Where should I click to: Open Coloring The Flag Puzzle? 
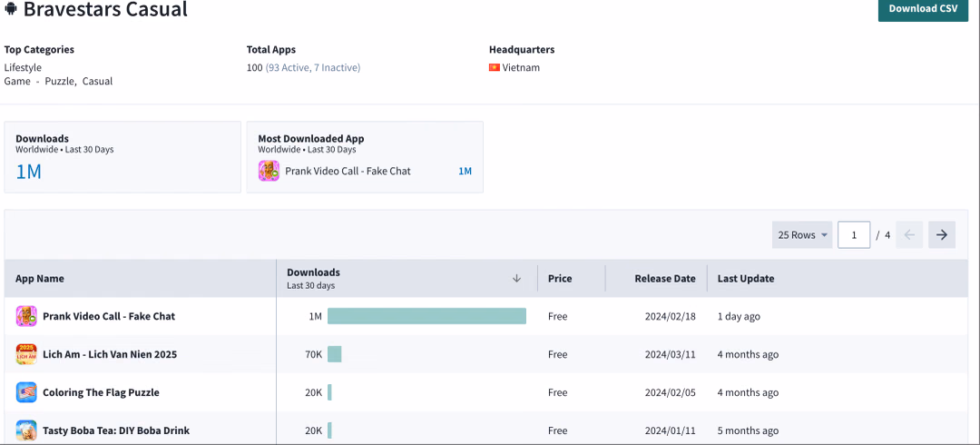click(101, 392)
